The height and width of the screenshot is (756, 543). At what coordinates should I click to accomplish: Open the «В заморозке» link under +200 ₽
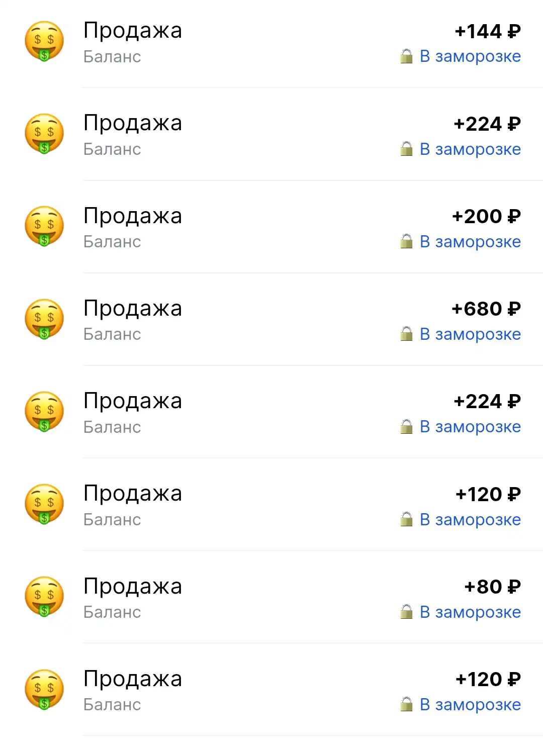tap(470, 242)
